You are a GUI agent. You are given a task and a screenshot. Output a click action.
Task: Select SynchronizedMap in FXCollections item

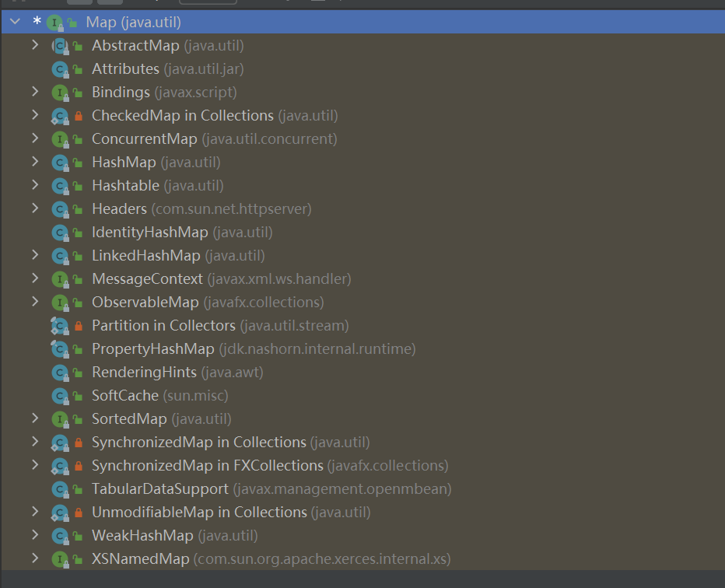(x=207, y=465)
